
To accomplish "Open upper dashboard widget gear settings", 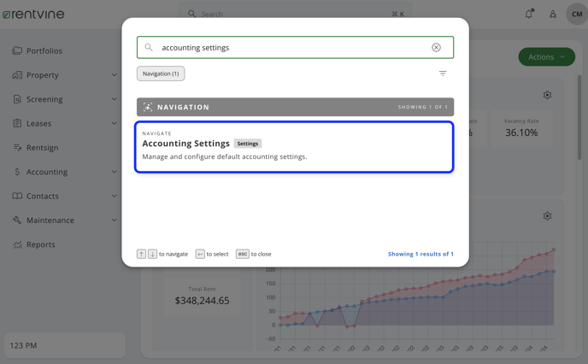I will (x=547, y=95).
